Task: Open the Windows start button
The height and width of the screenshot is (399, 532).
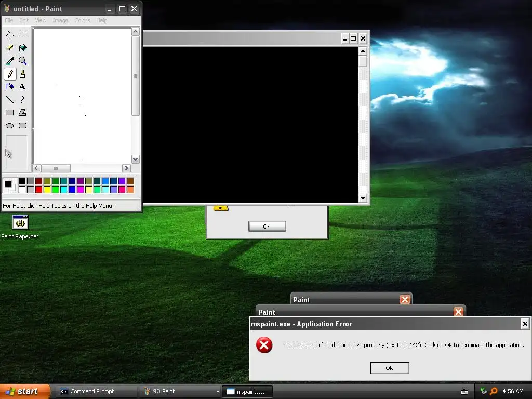Action: point(24,391)
